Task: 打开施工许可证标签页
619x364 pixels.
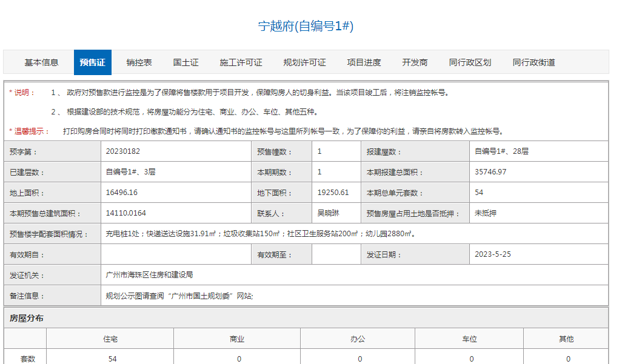Action: tap(240, 61)
